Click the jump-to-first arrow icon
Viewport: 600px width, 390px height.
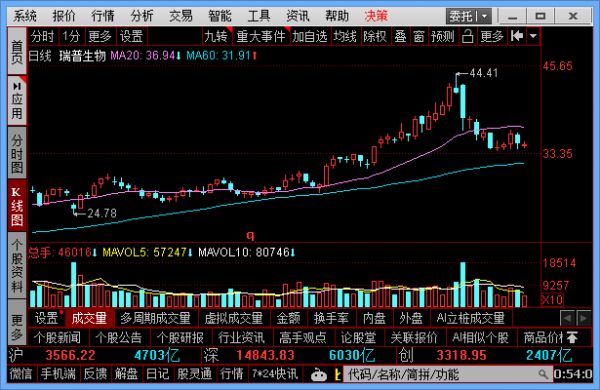click(x=517, y=36)
